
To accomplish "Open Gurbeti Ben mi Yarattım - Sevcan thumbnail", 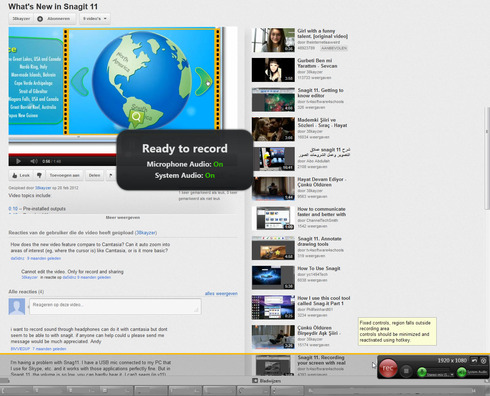I will point(273,70).
